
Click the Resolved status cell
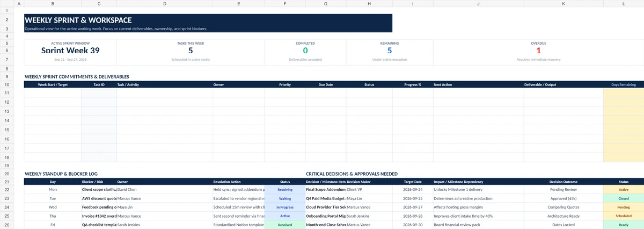285,225
